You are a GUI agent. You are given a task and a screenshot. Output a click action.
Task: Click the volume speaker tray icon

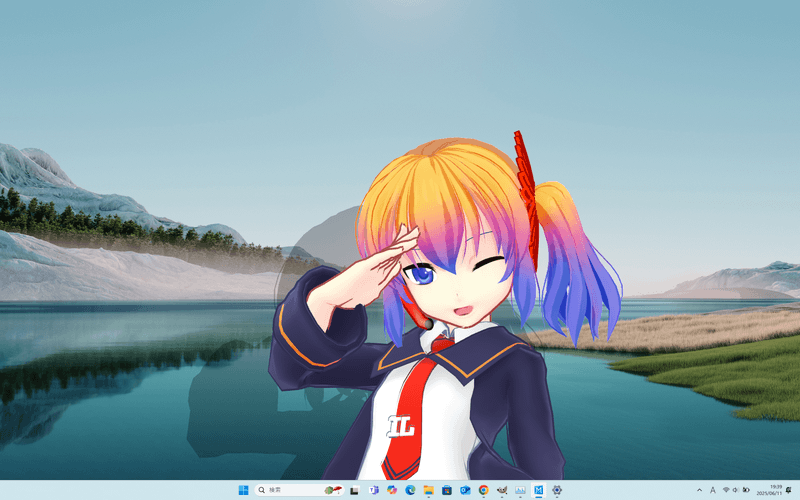coord(736,490)
